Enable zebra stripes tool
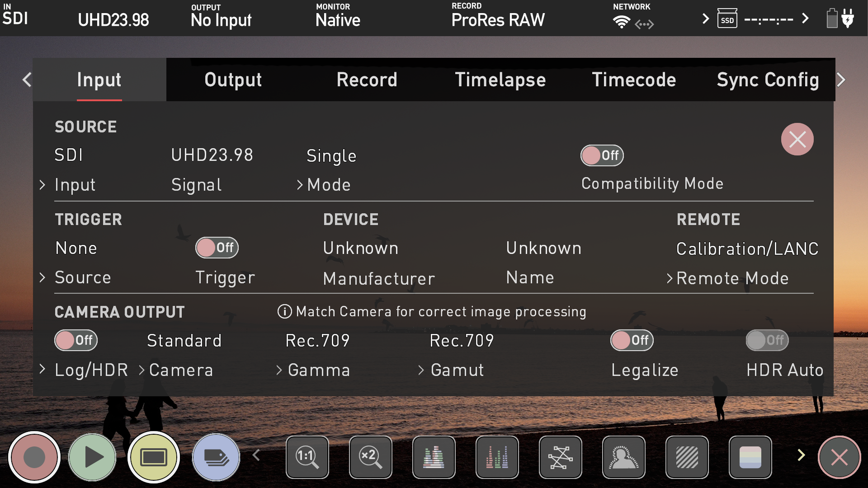Image resolution: width=868 pixels, height=488 pixels. tap(687, 457)
